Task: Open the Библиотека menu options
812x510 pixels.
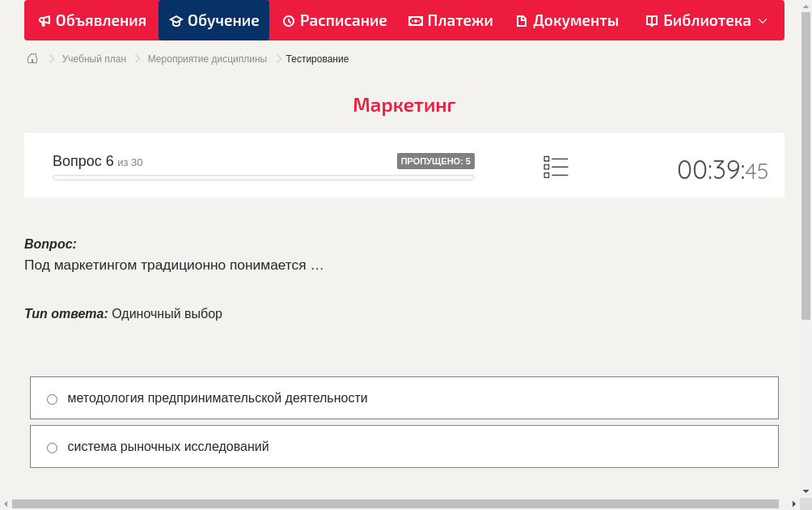Action: (x=705, y=20)
